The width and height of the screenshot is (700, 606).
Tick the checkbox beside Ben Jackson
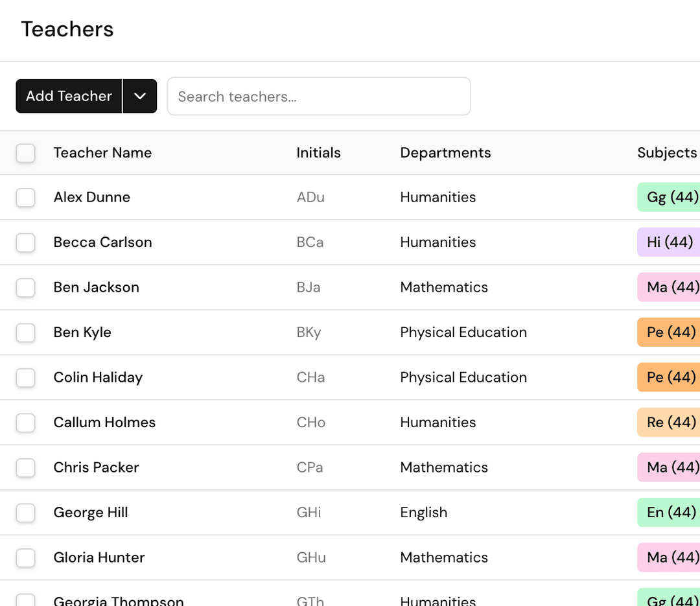coord(25,288)
